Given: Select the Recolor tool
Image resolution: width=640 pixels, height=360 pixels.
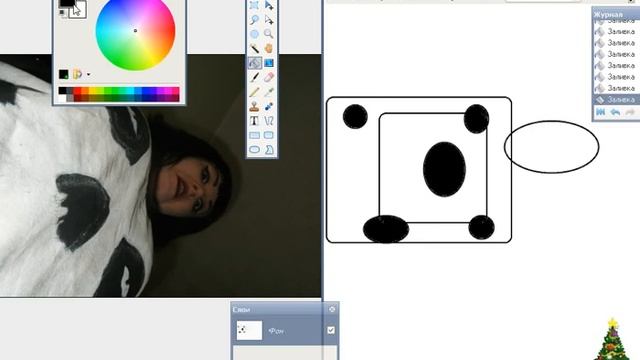Looking at the screenshot, I should pos(269,106).
